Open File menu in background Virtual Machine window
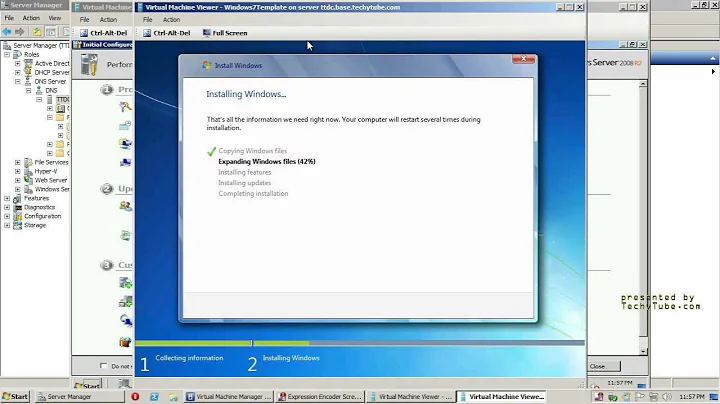This screenshot has height=404, width=720. [x=84, y=20]
